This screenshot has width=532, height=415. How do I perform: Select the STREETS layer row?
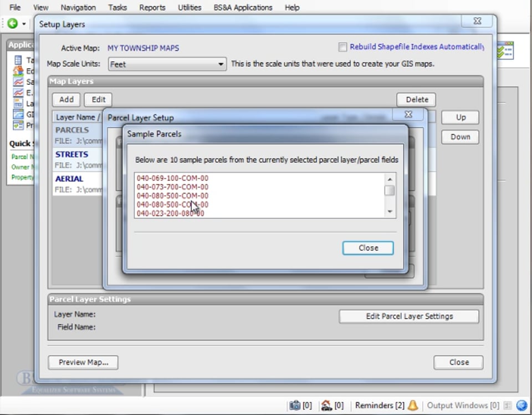point(78,159)
